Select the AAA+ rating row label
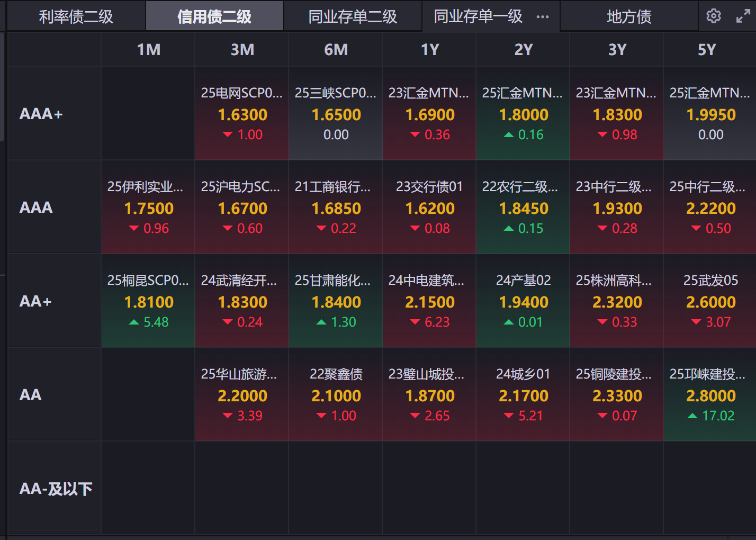Viewport: 756px width, 540px height. (x=41, y=114)
